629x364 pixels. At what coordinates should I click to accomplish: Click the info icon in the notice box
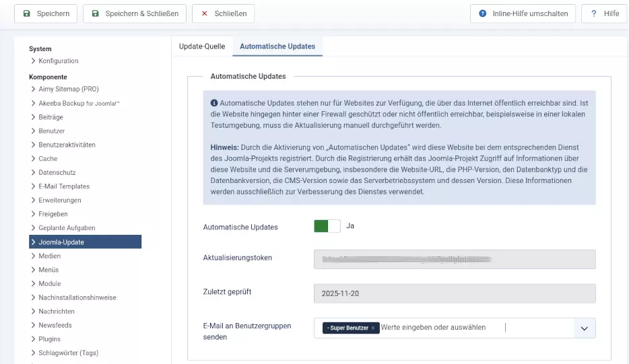[x=214, y=103]
